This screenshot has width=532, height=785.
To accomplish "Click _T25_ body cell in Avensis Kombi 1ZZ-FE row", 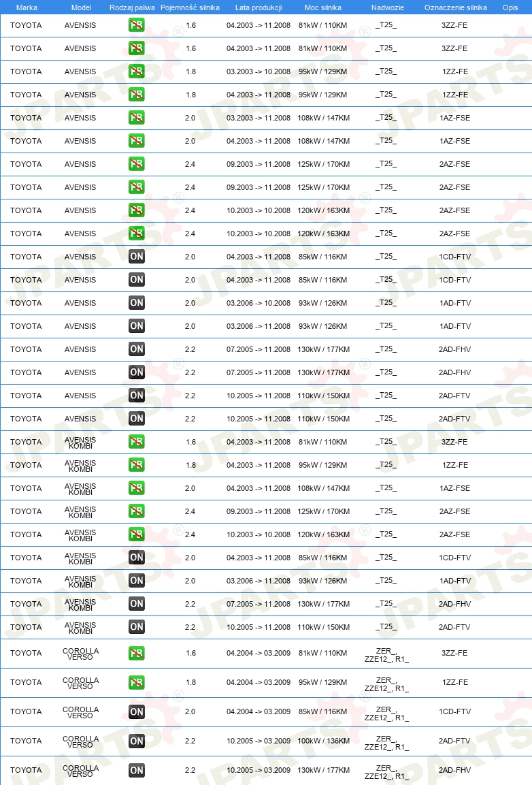I will (x=386, y=464).
